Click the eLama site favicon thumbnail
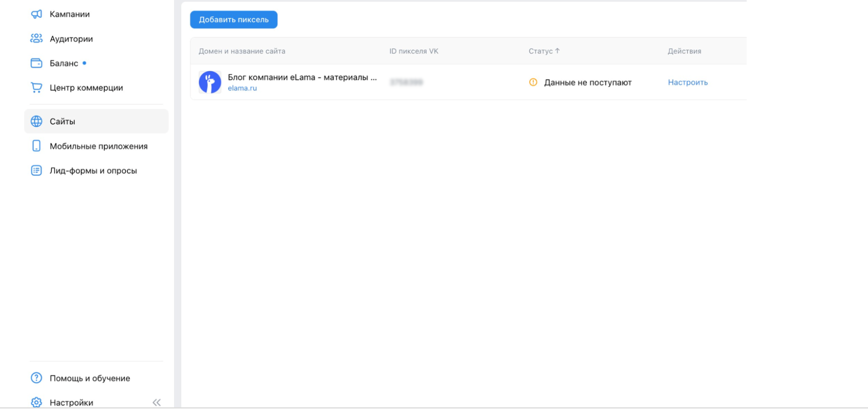Viewport: 868px width, 409px height. pyautogui.click(x=210, y=82)
